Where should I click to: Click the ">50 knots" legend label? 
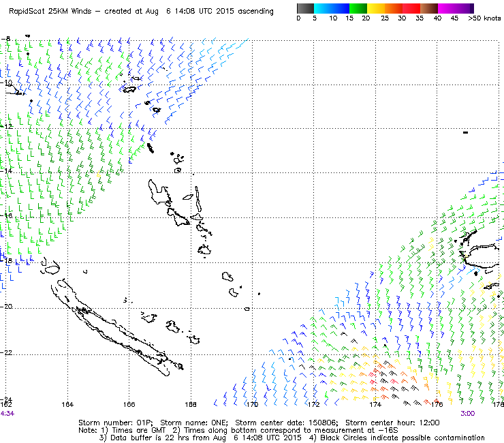click(x=484, y=18)
